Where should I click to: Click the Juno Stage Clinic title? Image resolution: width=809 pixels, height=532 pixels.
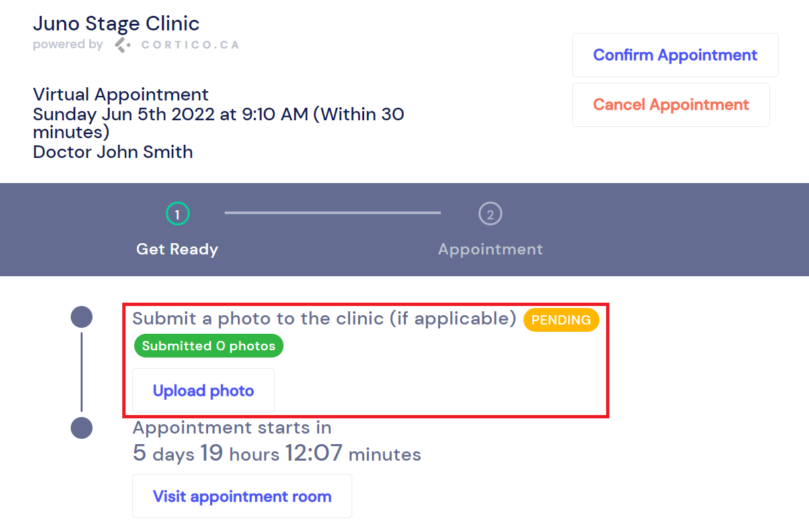point(116,24)
